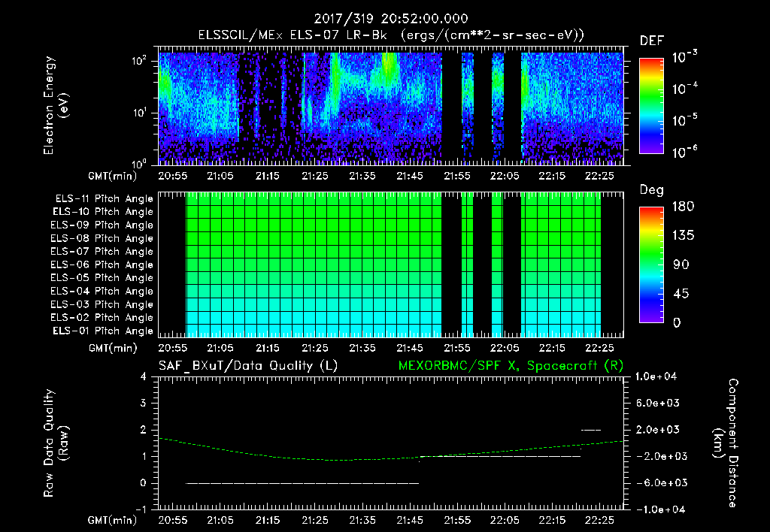
Task: Click the 'ELS-02 Pitch Angle' row label
Action: point(102,318)
